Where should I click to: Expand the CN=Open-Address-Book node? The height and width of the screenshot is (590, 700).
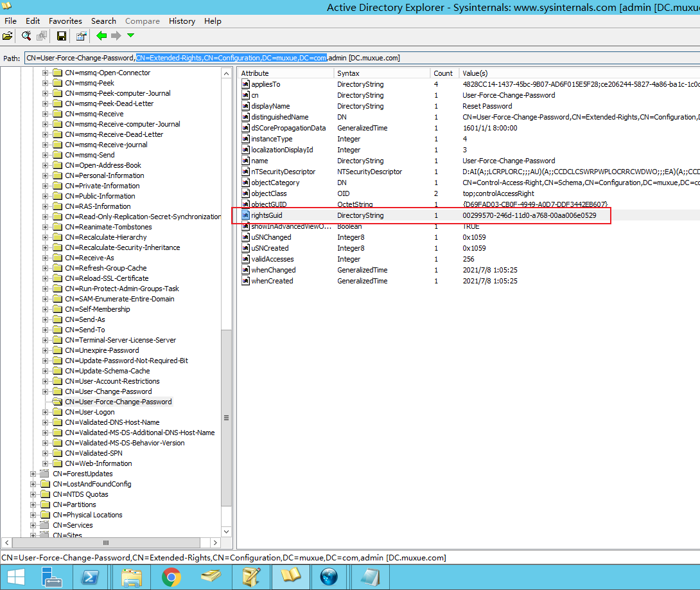coord(45,165)
